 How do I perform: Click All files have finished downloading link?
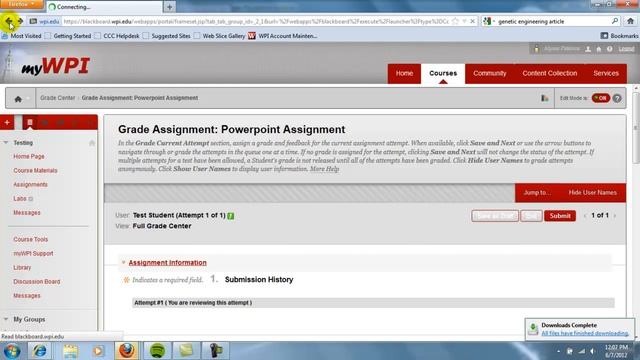(585, 333)
